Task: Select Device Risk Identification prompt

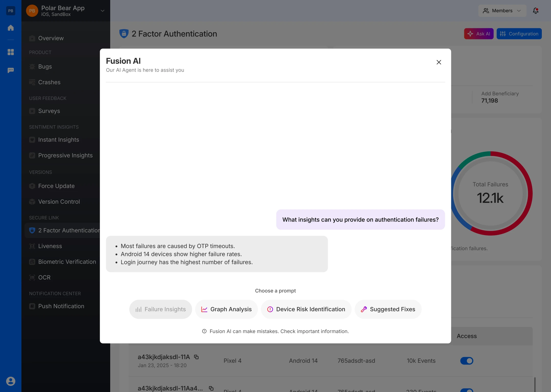Action: coord(306,309)
